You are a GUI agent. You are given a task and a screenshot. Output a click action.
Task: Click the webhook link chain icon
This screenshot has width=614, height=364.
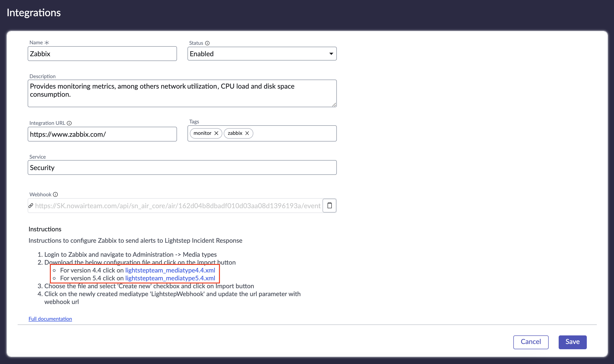tap(31, 206)
